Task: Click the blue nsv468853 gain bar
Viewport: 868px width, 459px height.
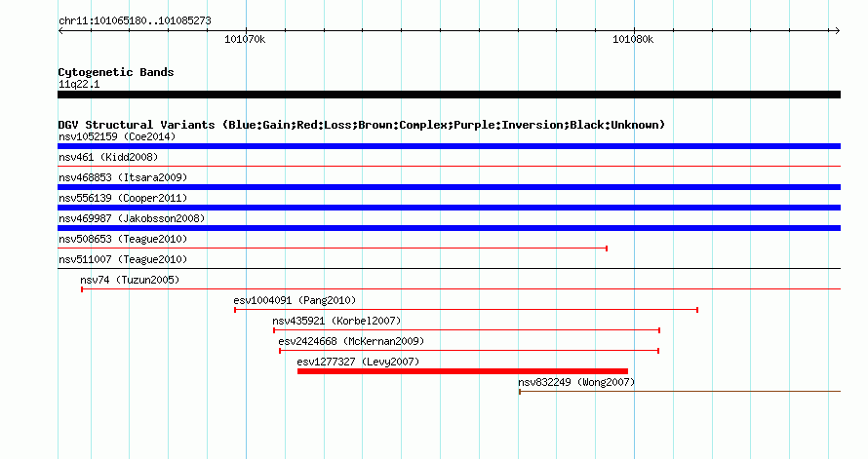Action: pyautogui.click(x=449, y=187)
